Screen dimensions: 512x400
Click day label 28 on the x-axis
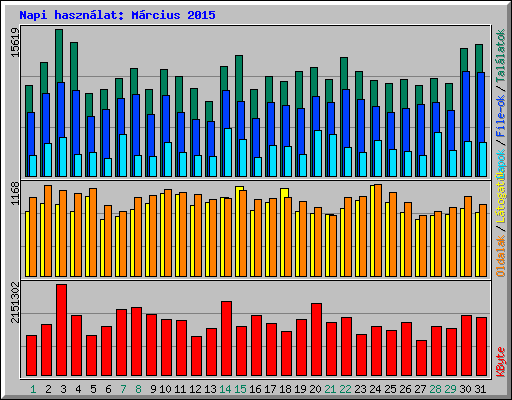435,389
